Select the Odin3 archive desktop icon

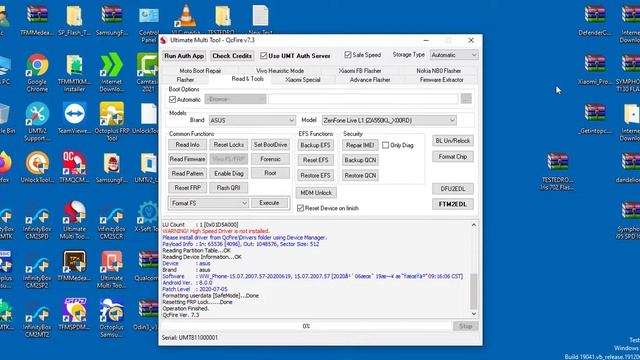tap(149, 314)
